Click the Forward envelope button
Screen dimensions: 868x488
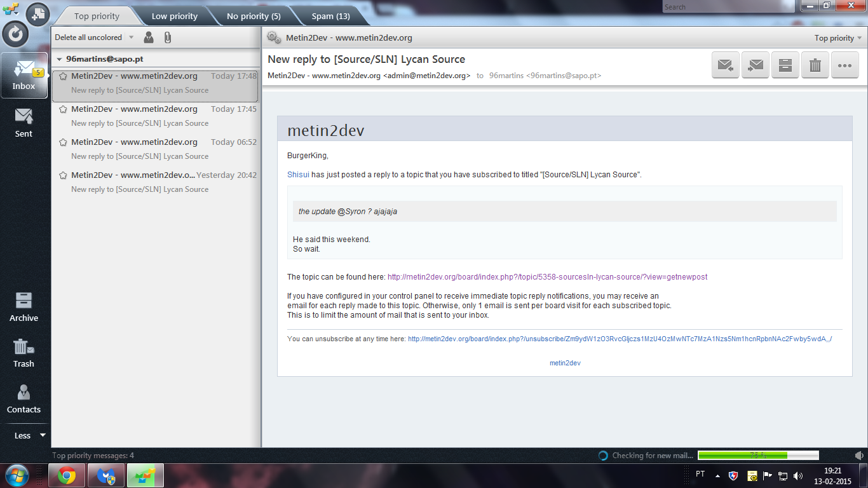756,65
